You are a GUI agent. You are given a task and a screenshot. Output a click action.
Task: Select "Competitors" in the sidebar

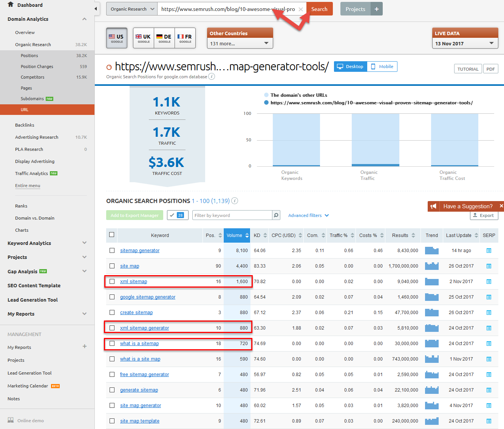(x=32, y=77)
